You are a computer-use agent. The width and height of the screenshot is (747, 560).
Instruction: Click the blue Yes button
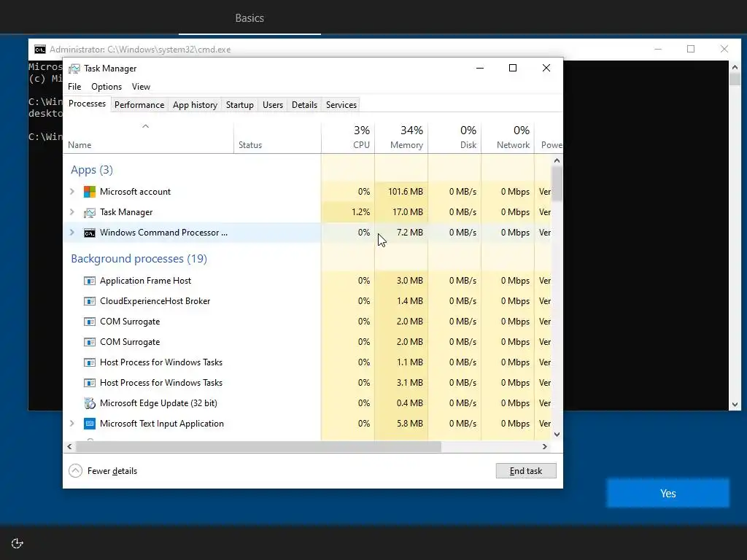(668, 494)
